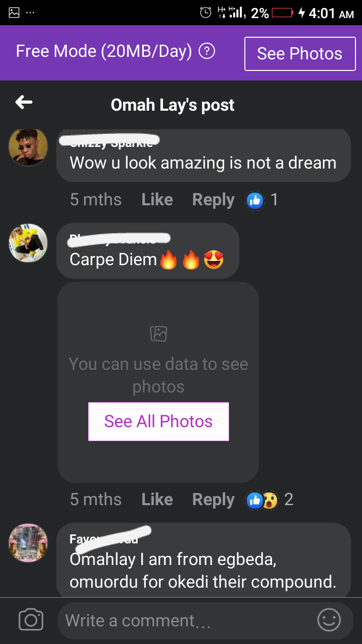The image size is (362, 644).
Task: Click the See All Photos button
Action: click(158, 422)
